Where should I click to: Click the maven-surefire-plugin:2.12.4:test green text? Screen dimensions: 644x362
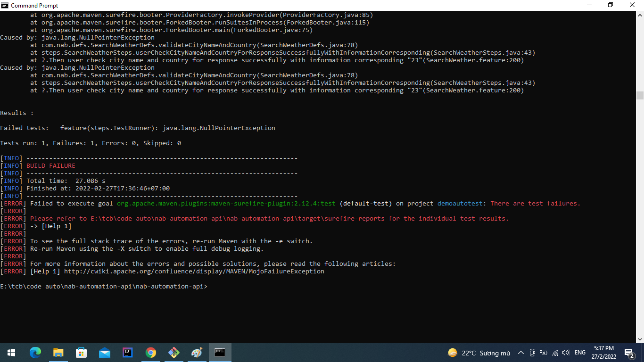[226, 204]
